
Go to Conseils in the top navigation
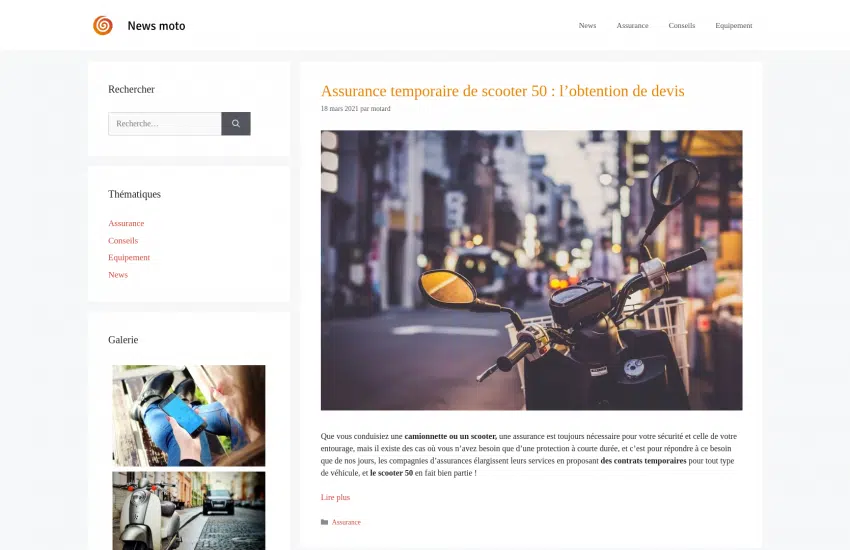pos(681,25)
